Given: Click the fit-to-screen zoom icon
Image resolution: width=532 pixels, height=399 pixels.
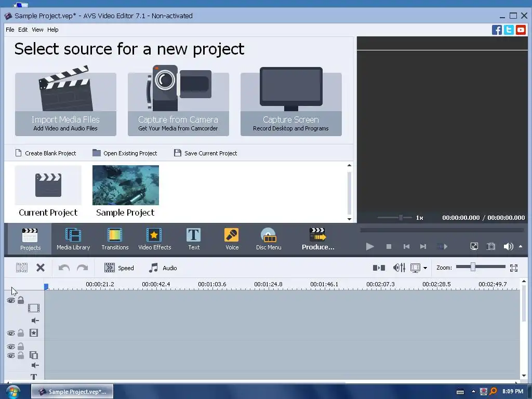Looking at the screenshot, I should tap(514, 268).
